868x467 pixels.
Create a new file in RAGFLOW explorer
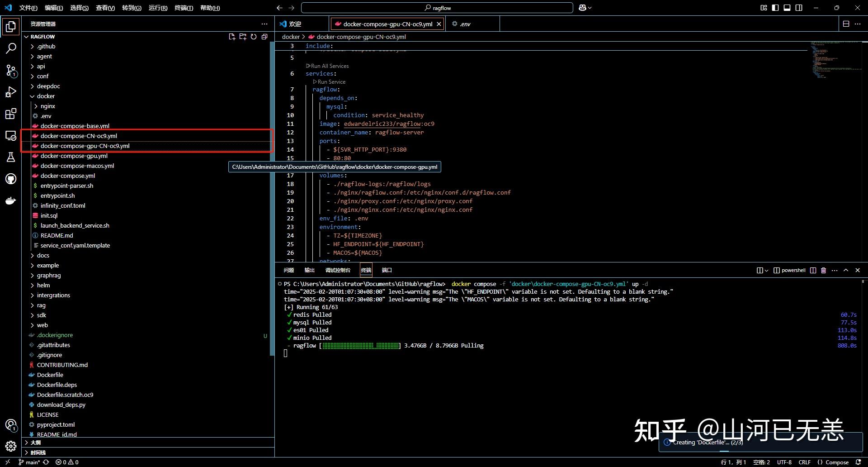pyautogui.click(x=232, y=37)
